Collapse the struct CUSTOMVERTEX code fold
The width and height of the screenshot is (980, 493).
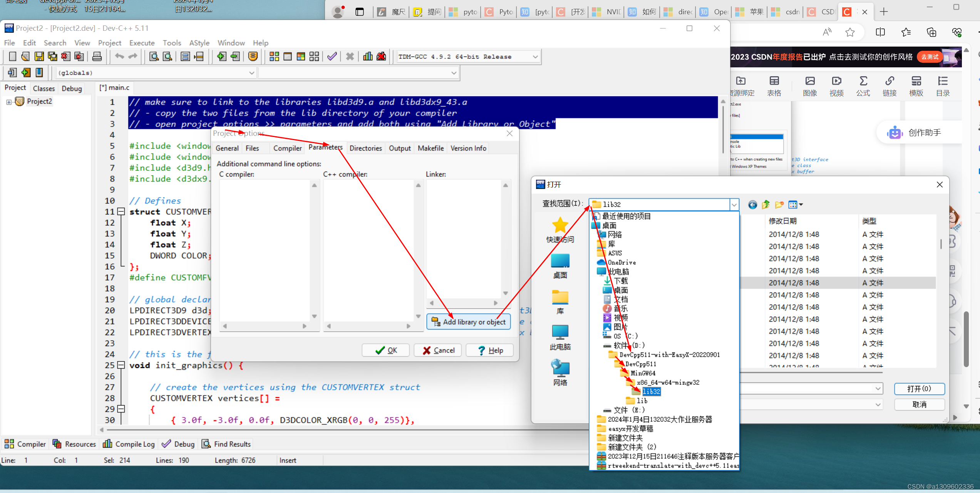[121, 212]
